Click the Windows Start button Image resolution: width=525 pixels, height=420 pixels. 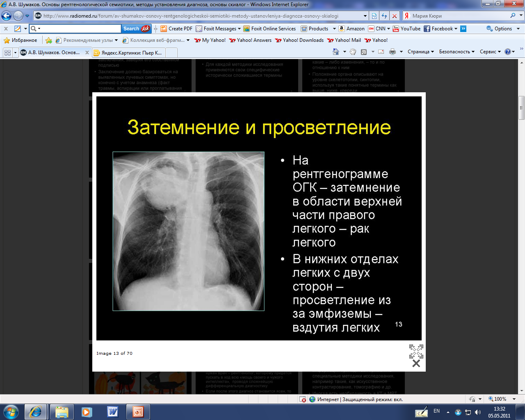pyautogui.click(x=11, y=412)
